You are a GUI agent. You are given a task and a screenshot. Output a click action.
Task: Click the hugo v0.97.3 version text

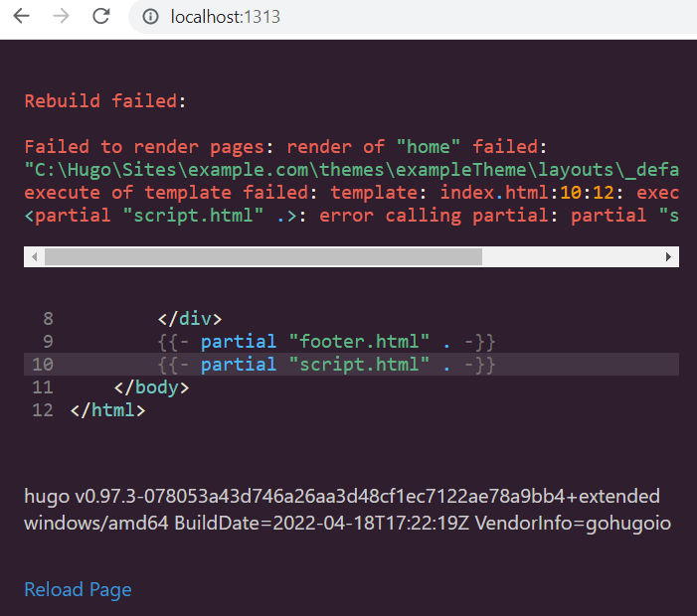pyautogui.click(x=342, y=497)
